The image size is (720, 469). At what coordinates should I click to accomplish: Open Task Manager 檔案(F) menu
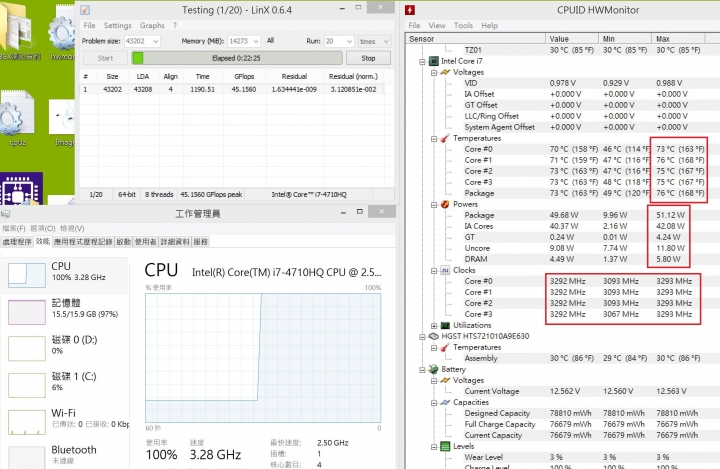point(14,228)
